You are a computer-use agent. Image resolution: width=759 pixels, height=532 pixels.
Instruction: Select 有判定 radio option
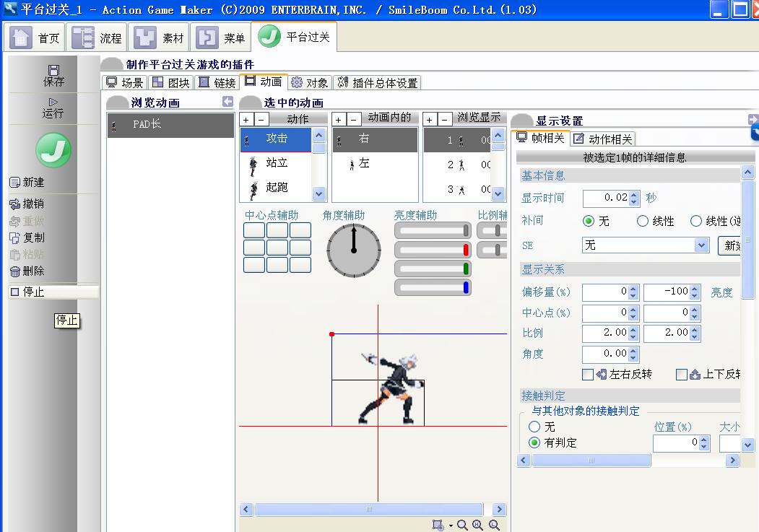(534, 442)
